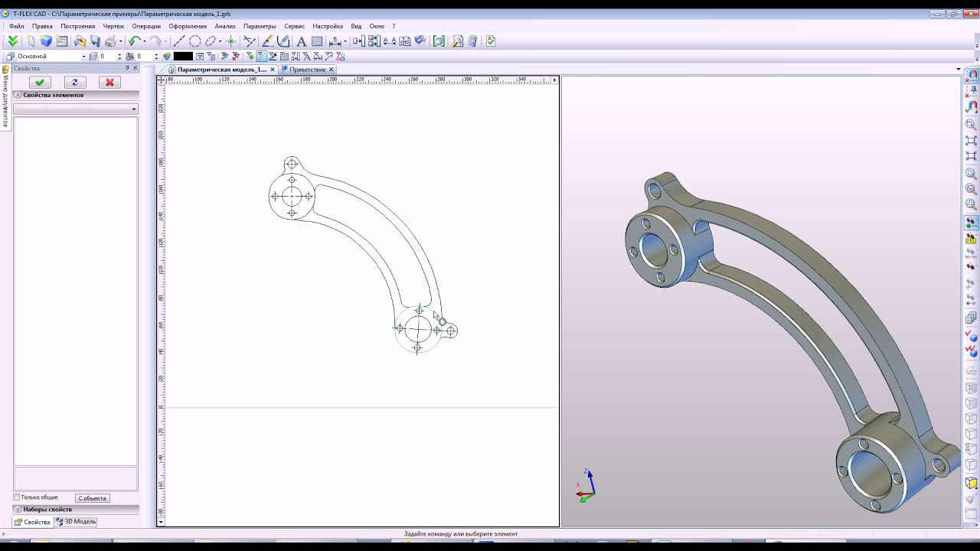Open the Правка menu

[42, 26]
